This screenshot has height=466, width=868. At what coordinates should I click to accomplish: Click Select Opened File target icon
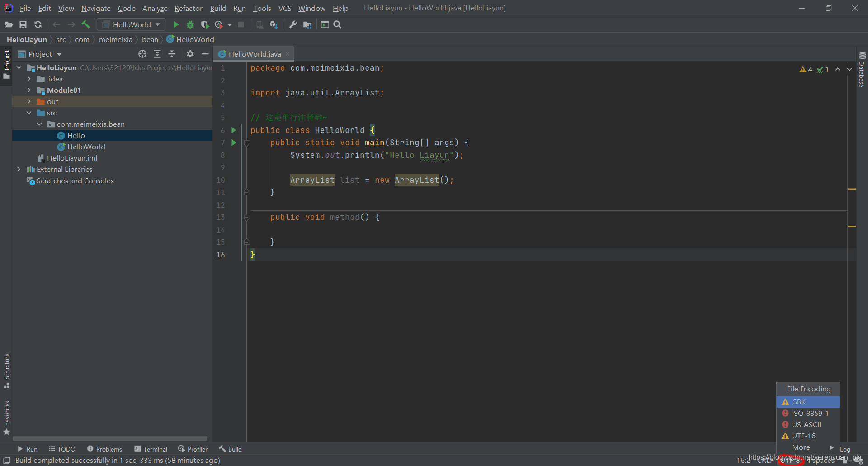click(142, 54)
